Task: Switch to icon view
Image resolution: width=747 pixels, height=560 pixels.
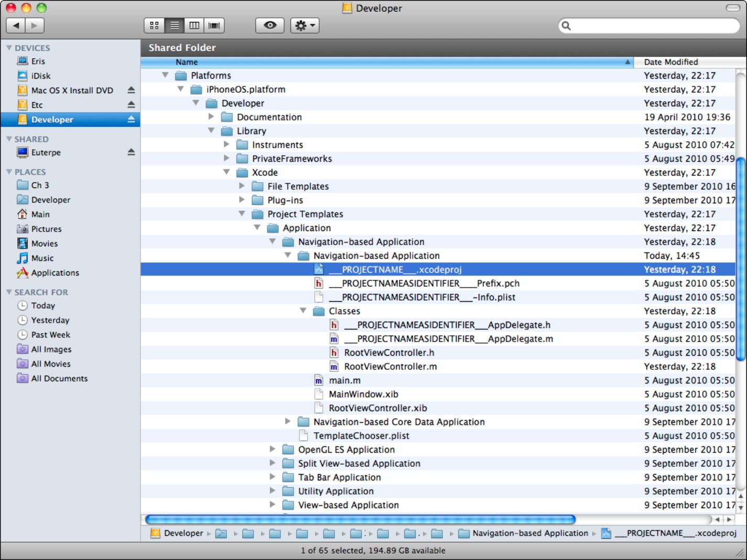Action: [154, 25]
